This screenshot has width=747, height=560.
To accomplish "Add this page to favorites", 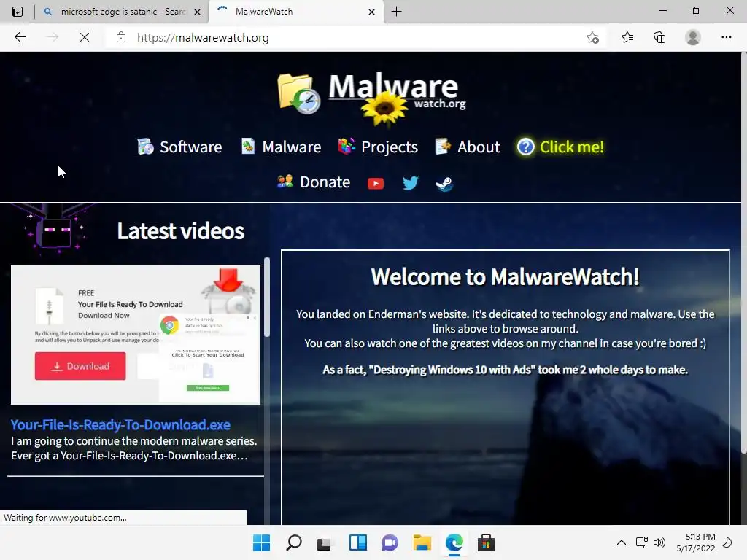I will tap(592, 38).
